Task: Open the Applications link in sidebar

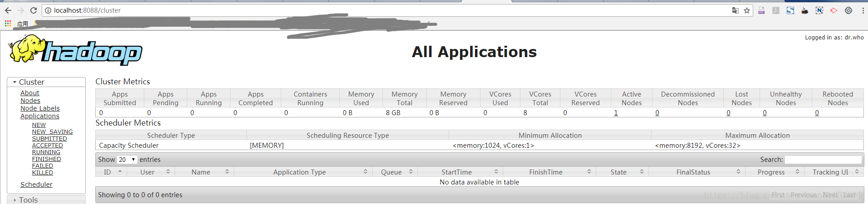Action: coord(40,116)
